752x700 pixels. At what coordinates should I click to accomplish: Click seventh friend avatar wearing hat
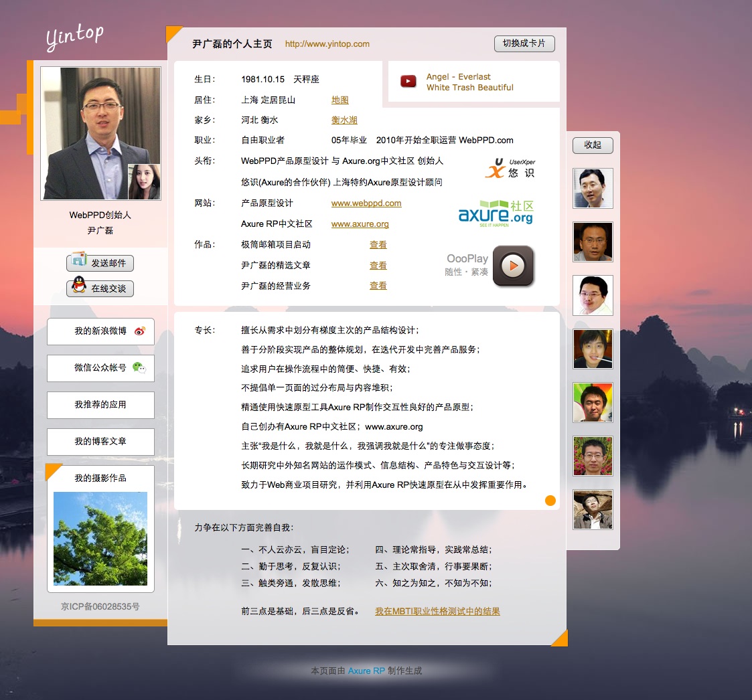point(593,510)
